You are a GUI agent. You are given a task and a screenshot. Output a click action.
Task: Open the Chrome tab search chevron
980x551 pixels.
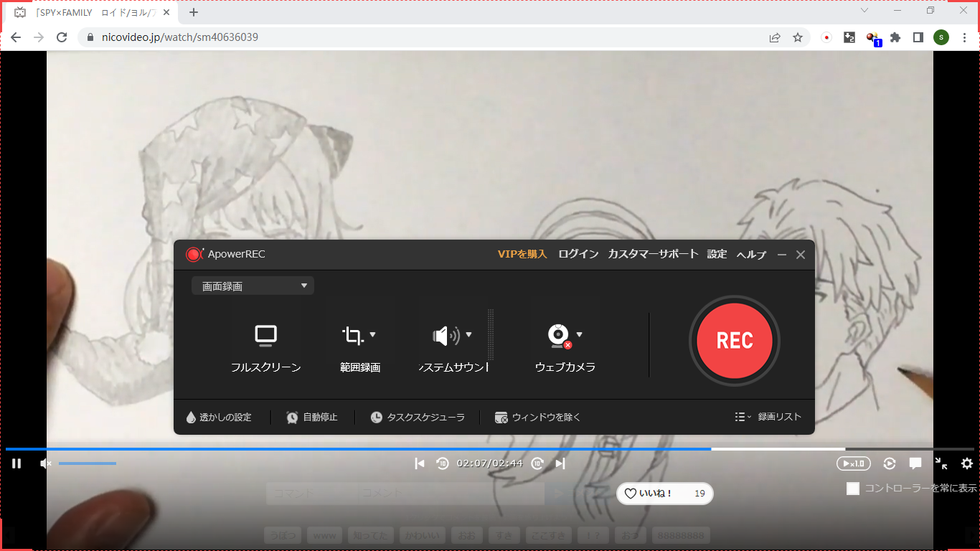point(864,11)
